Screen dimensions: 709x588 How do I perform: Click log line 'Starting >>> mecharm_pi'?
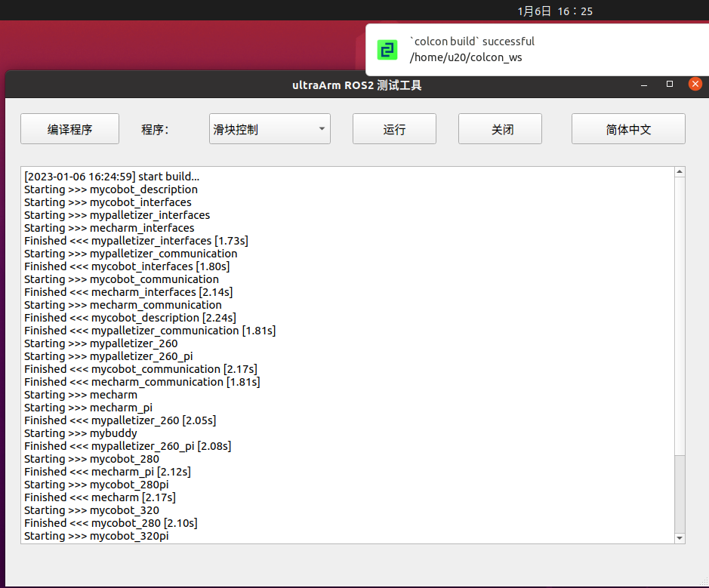point(88,408)
